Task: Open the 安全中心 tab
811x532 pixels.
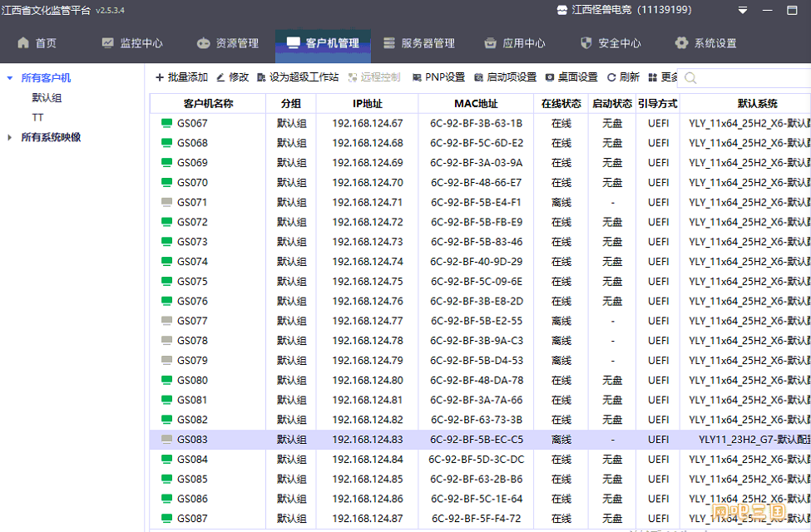Action: click(x=611, y=43)
